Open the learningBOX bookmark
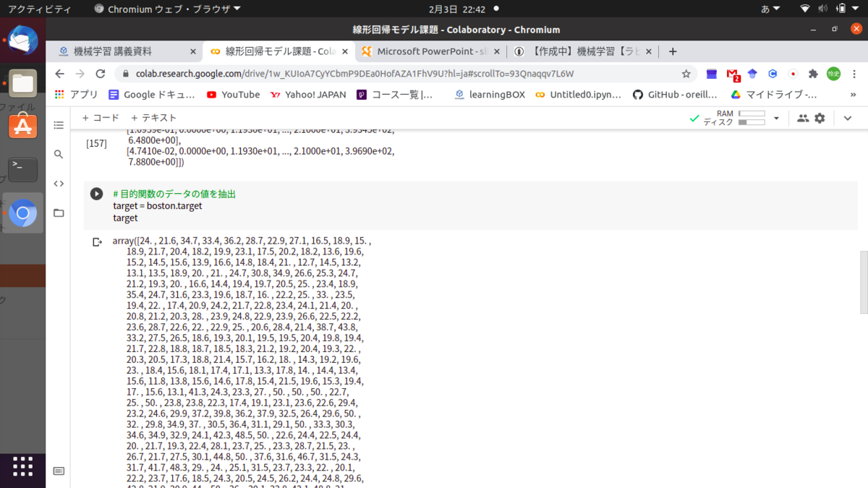Image resolution: width=868 pixels, height=488 pixels. [490, 95]
